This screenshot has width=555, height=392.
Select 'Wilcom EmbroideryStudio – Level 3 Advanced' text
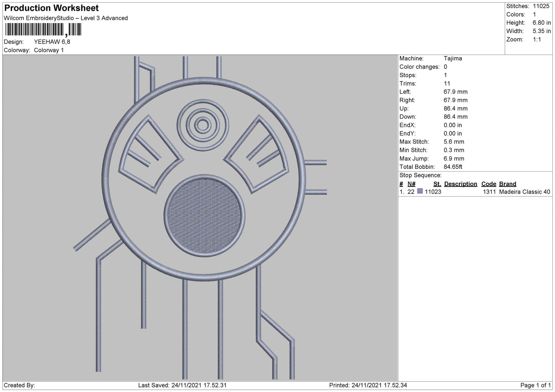click(x=66, y=18)
